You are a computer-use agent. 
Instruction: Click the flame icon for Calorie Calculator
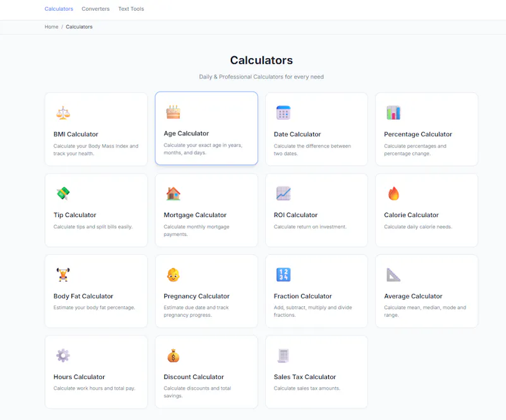(393, 194)
